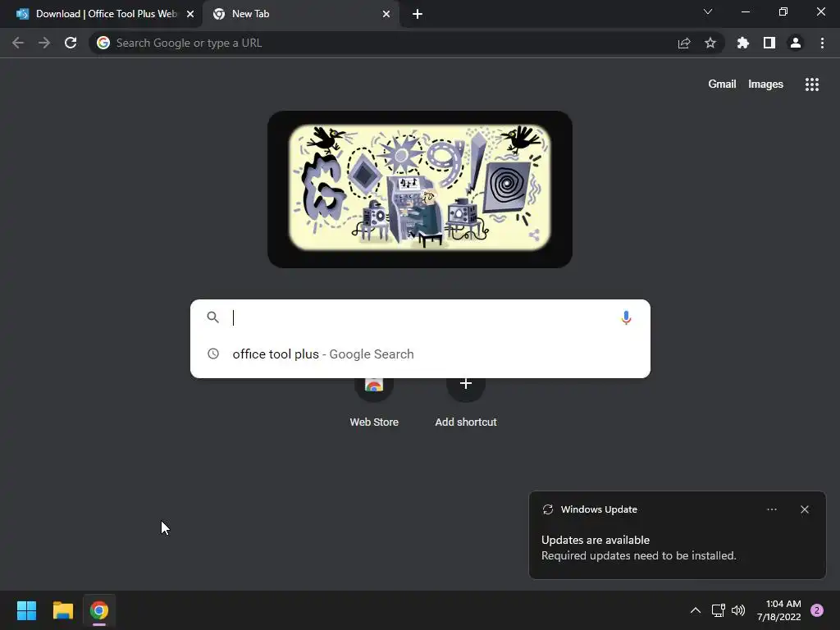Image resolution: width=840 pixels, height=630 pixels.
Task: Open the Google Doodle image
Action: (x=419, y=189)
